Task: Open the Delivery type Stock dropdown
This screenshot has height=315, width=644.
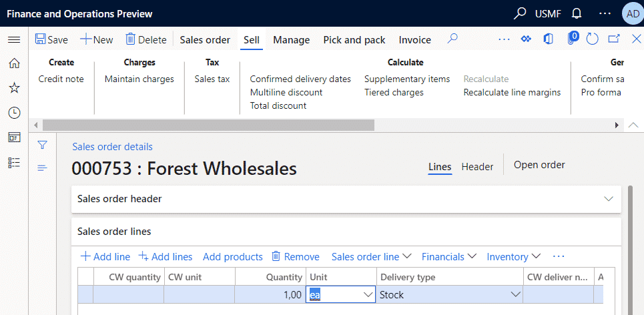Action: tap(515, 295)
